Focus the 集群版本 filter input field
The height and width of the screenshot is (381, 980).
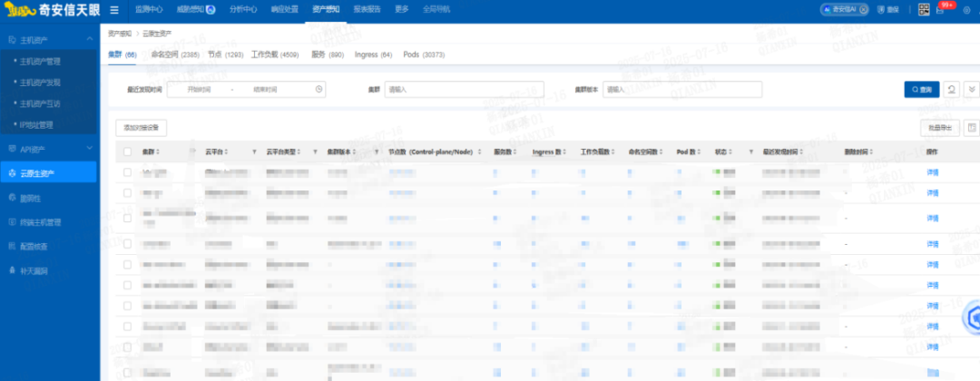click(x=682, y=89)
